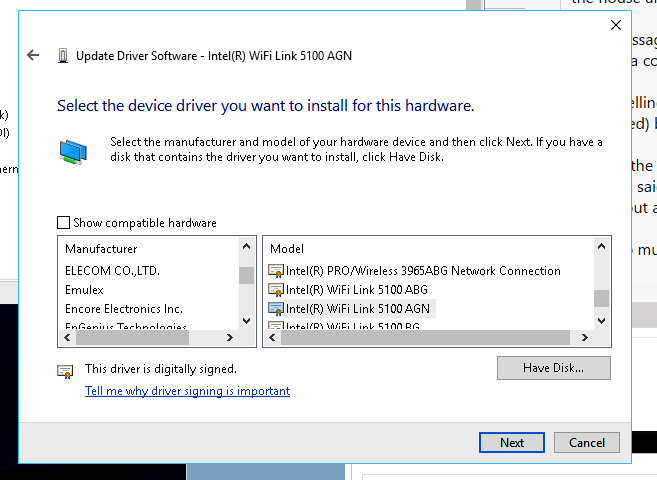
Task: Click Manufacturer horizontal scrollbar thumb
Action: (x=132, y=337)
